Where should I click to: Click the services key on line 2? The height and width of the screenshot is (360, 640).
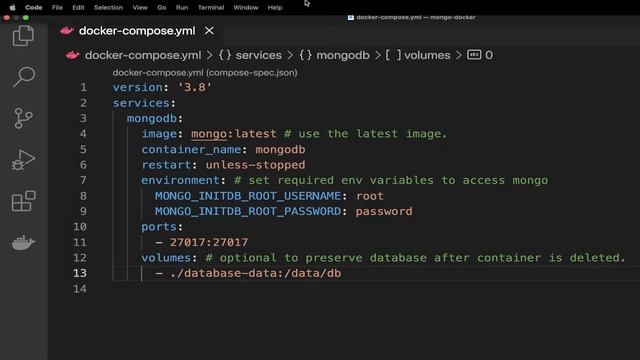[x=141, y=103]
